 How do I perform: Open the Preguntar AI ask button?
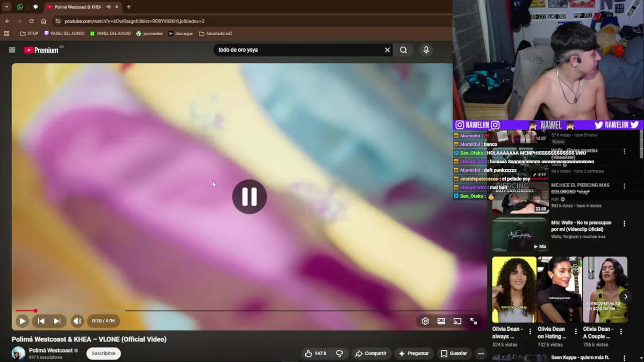click(x=414, y=353)
